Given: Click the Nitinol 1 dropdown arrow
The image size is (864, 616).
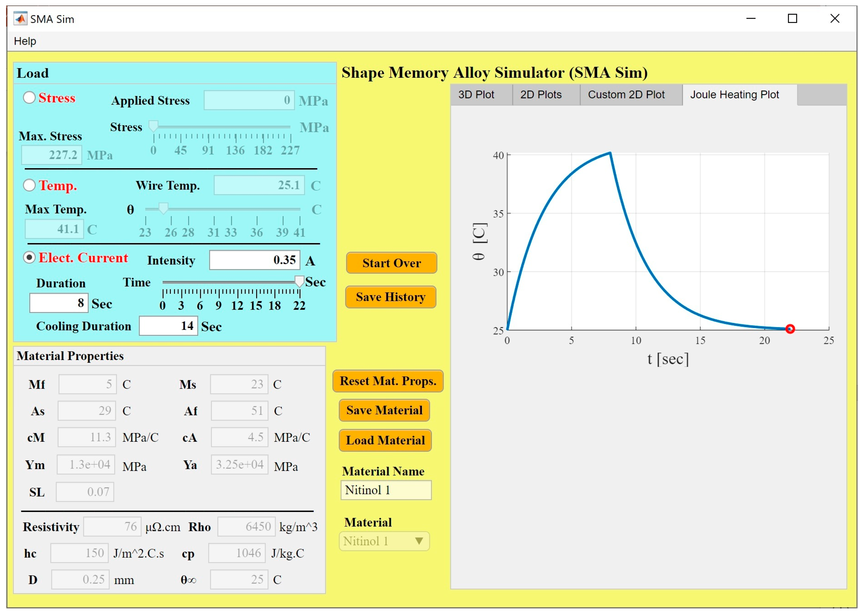Looking at the screenshot, I should [x=419, y=541].
